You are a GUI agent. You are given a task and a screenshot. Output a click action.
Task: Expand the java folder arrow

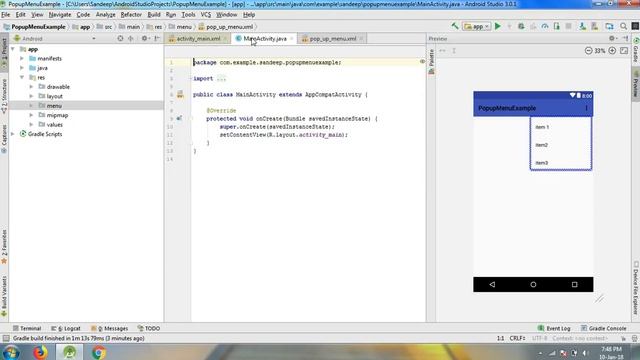click(22, 68)
